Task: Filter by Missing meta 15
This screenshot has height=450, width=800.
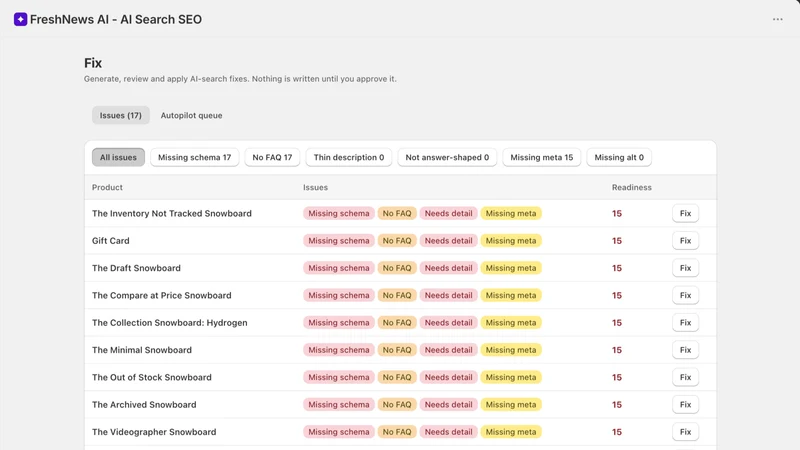Action: click(541, 157)
